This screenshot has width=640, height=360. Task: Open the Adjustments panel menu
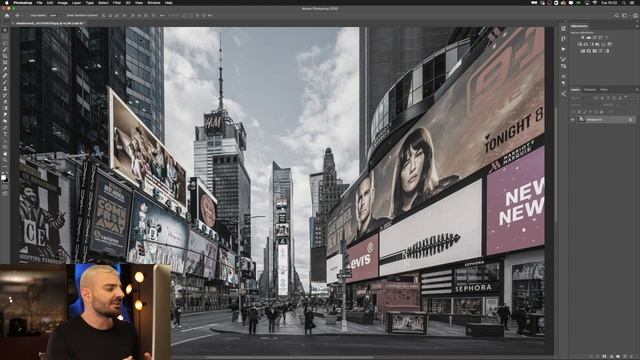pos(638,26)
